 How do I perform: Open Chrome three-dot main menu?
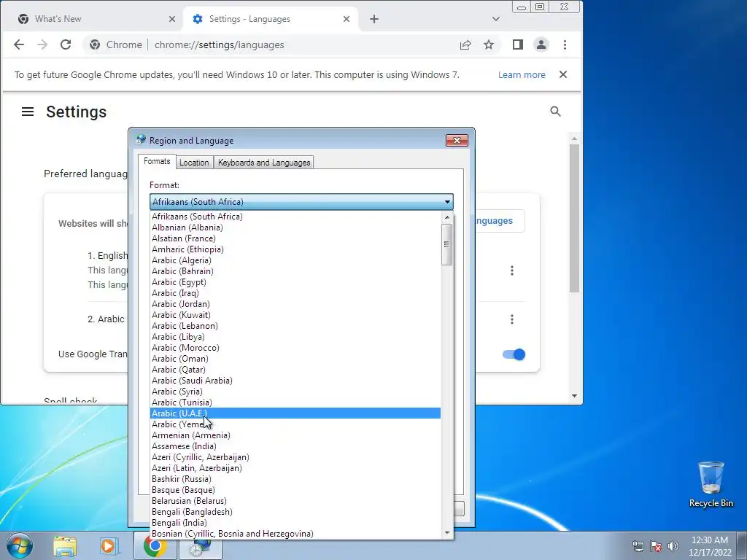[565, 44]
